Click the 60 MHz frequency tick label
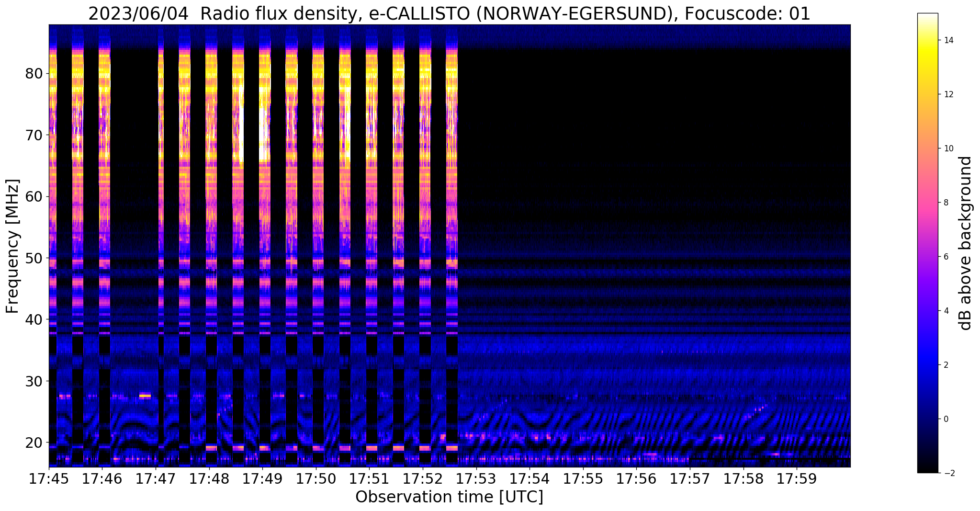Viewport: 980px width, 511px height. (34, 196)
